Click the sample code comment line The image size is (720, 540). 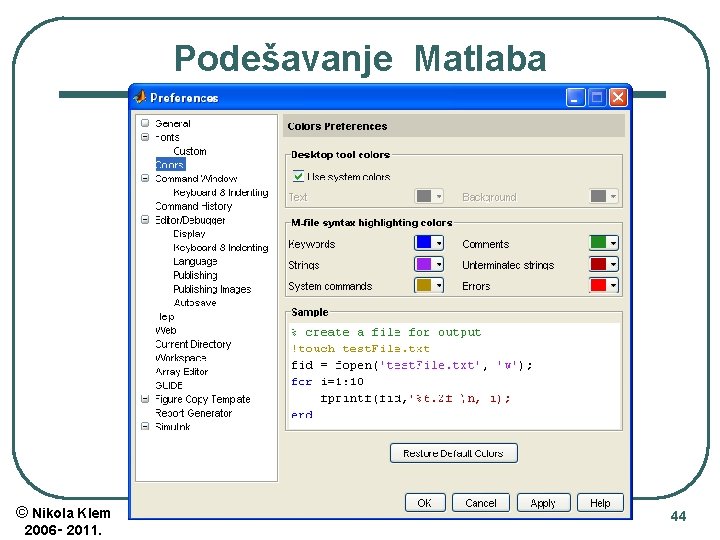(x=386, y=332)
